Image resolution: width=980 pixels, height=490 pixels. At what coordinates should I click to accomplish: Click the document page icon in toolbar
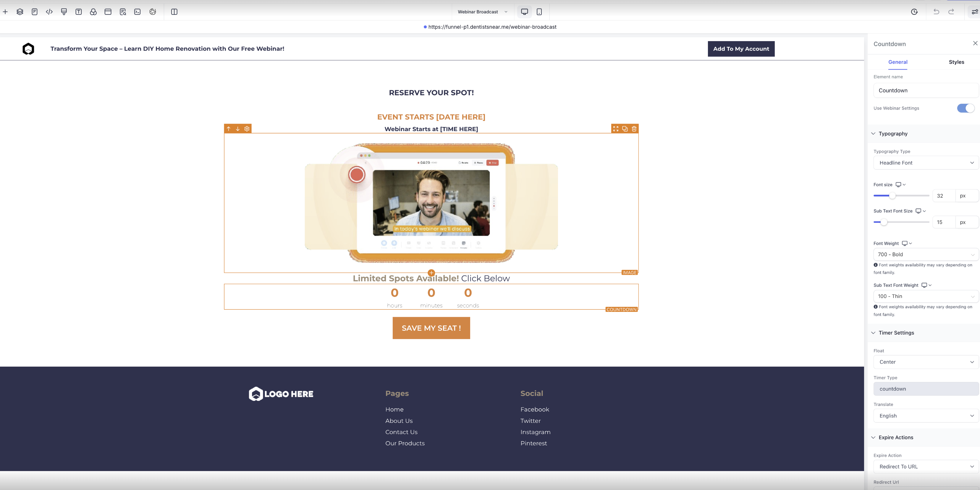coord(35,12)
